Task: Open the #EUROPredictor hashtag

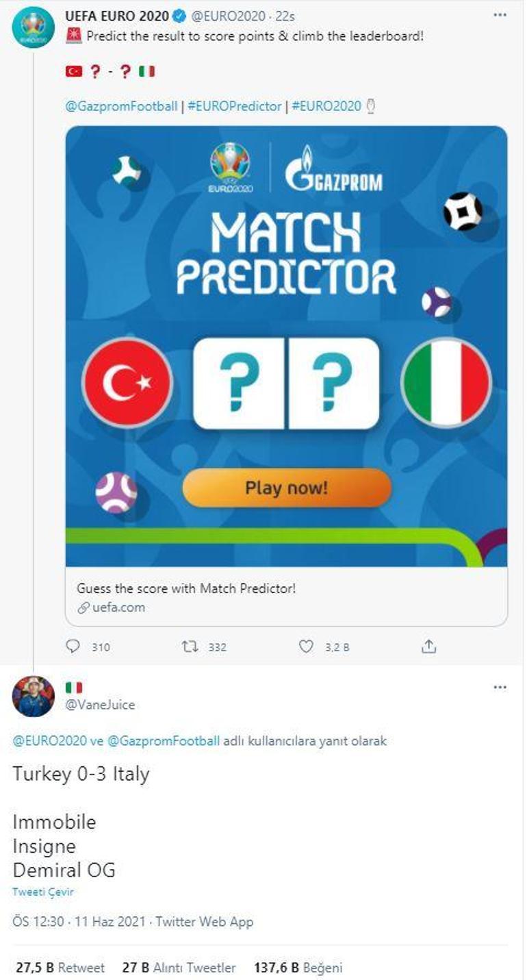Action: tap(235, 106)
